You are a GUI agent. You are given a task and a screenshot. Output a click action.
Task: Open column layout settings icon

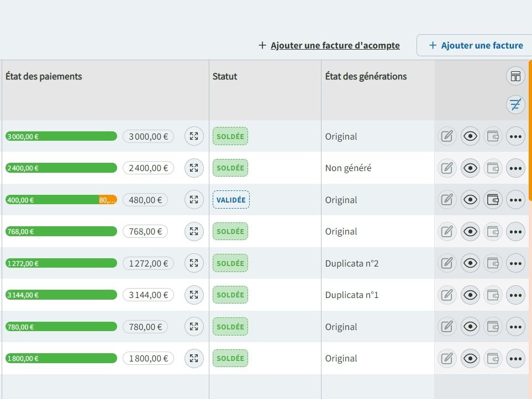(x=515, y=77)
